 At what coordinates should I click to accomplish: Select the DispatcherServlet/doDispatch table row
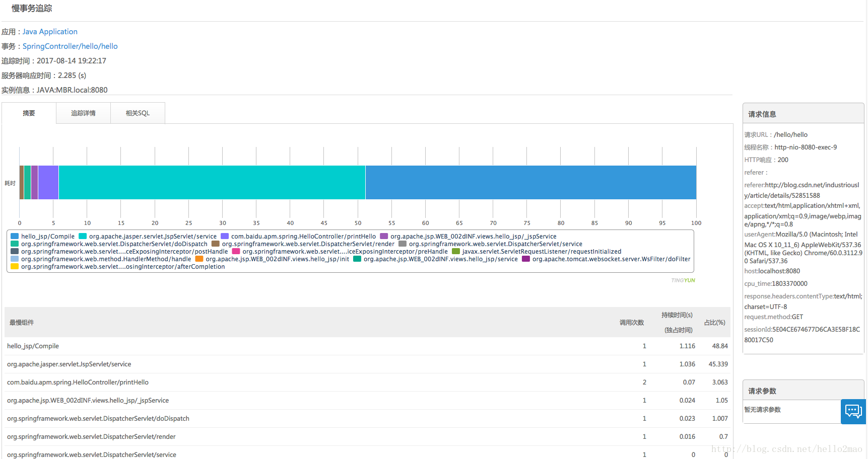pyautogui.click(x=367, y=419)
